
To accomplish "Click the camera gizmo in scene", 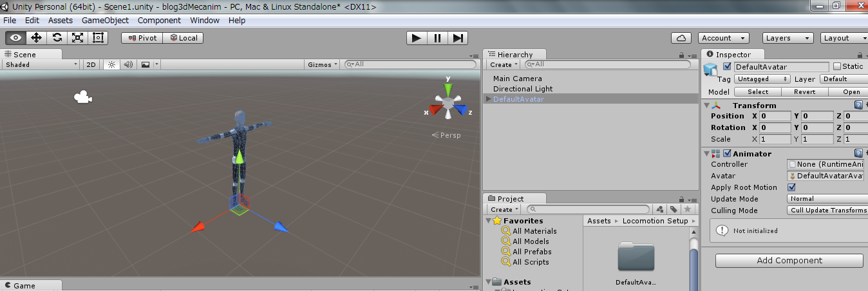I will click(82, 97).
